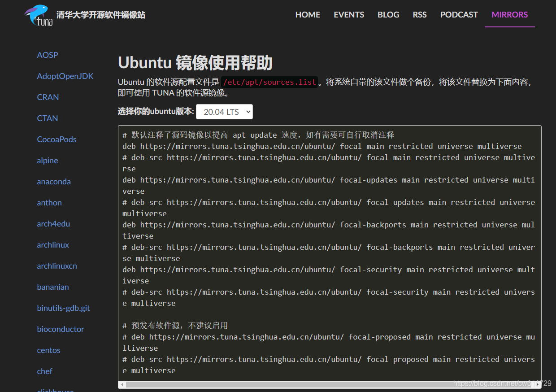
Task: Click the Ubuntu 镜像使用帮助 heading
Action: [x=195, y=63]
